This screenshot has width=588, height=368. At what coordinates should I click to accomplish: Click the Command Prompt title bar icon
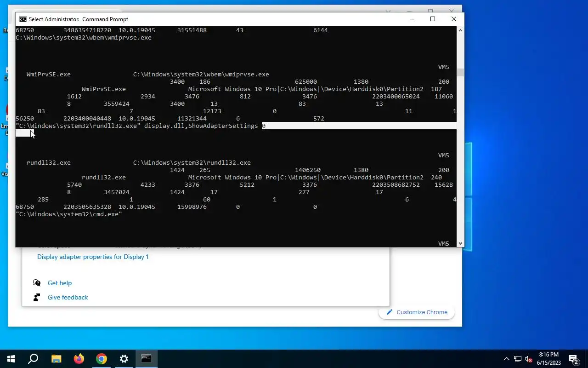pyautogui.click(x=23, y=19)
